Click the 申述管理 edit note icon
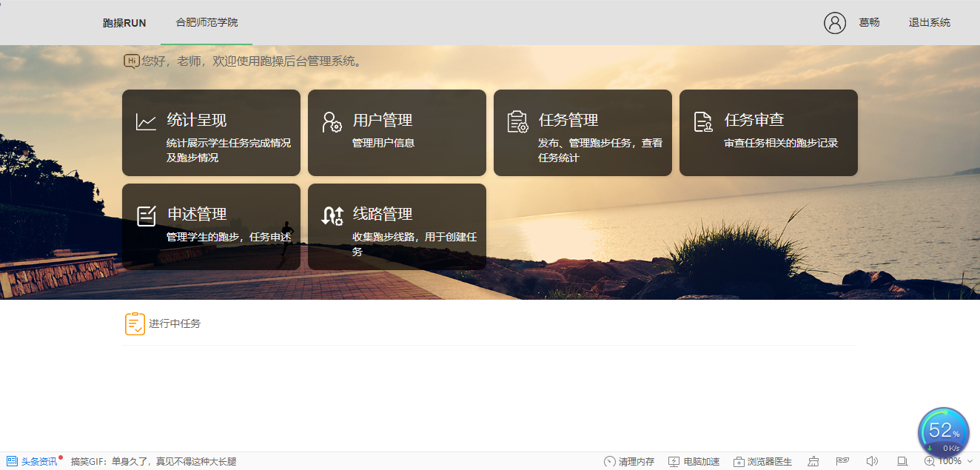Image resolution: width=980 pixels, height=470 pixels. click(146, 215)
